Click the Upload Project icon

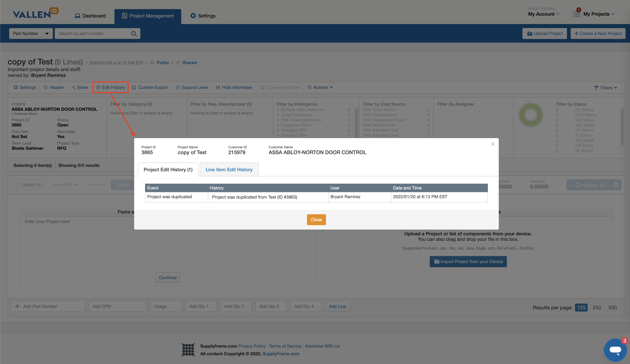coord(530,33)
